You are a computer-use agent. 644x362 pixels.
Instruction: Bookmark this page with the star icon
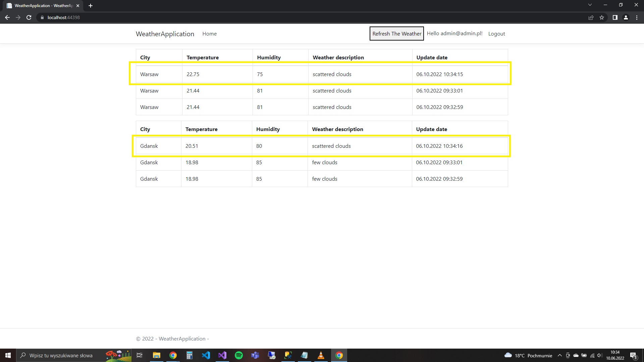[x=602, y=17]
